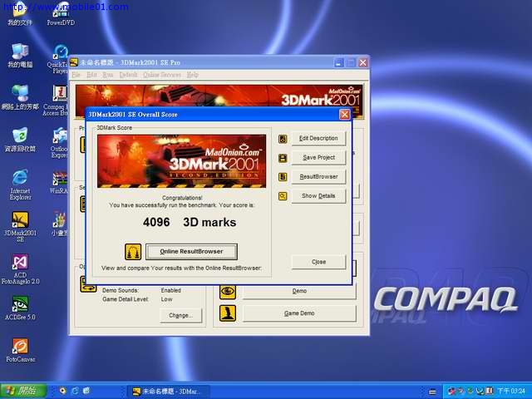Image resolution: width=532 pixels, height=399 pixels.
Task: Click the Online ResultBrowser button
Action: (x=191, y=251)
